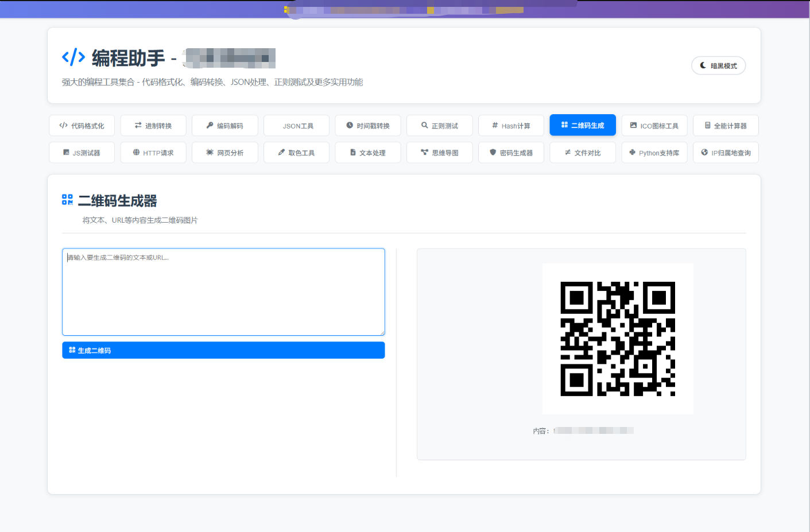Click the image icon on ICO图标工具
This screenshot has width=810, height=532.
tap(634, 125)
